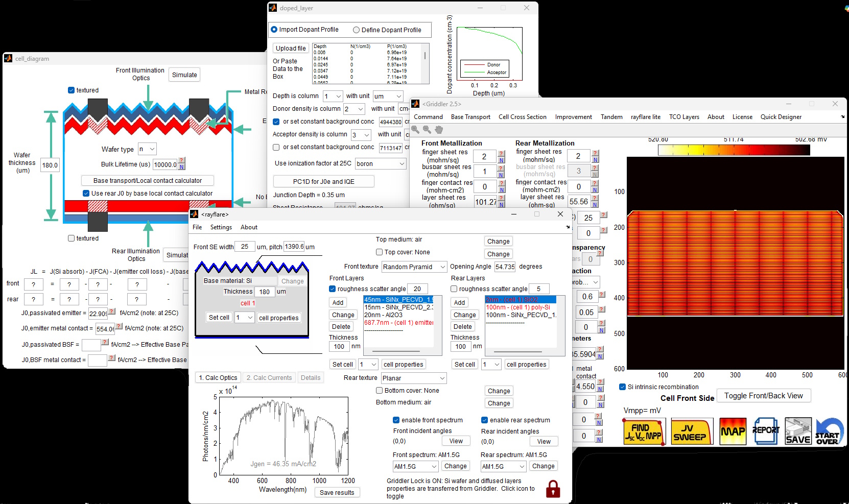849x504 pixels.
Task: Click the Front SE width input field
Action: click(245, 247)
